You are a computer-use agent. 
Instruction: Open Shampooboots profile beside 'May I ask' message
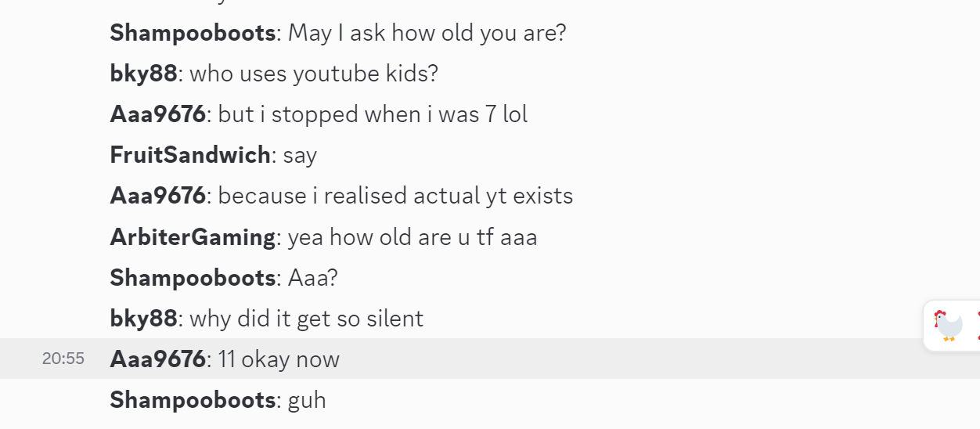[x=193, y=33]
